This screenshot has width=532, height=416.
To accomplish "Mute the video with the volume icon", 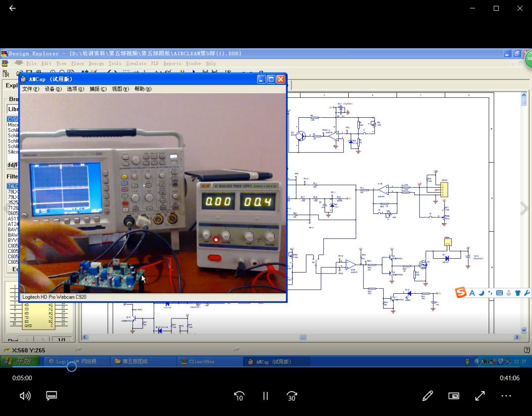I will pyautogui.click(x=25, y=396).
